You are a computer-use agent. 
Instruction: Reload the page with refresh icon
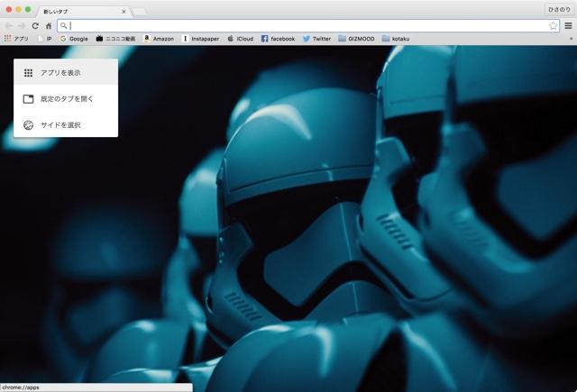click(35, 26)
